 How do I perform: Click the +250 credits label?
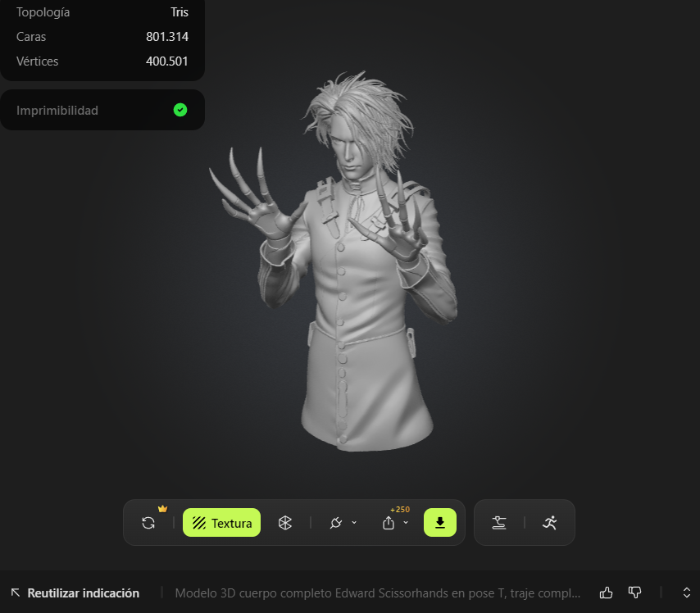[400, 510]
